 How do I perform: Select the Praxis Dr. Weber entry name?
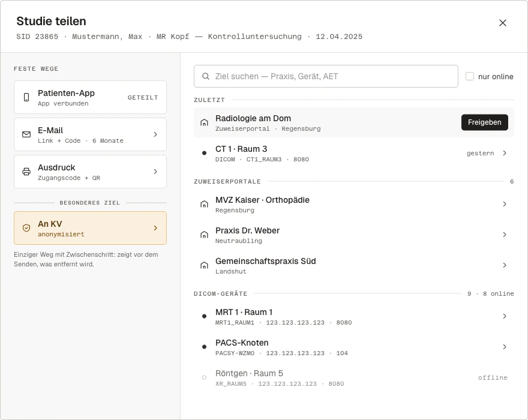pos(247,231)
